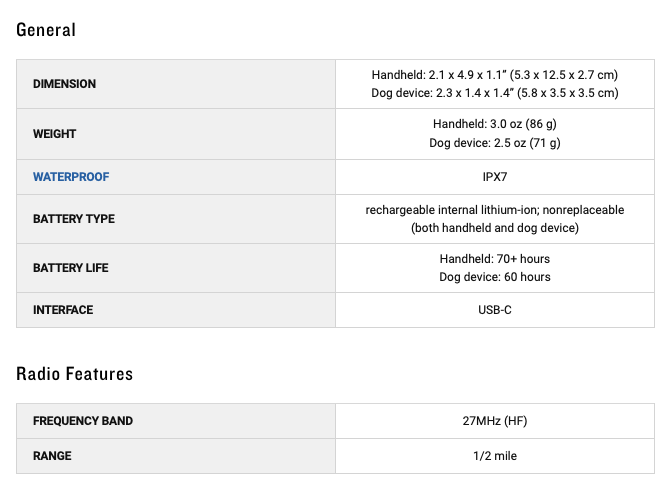Click the Radio Features heading

[74, 374]
